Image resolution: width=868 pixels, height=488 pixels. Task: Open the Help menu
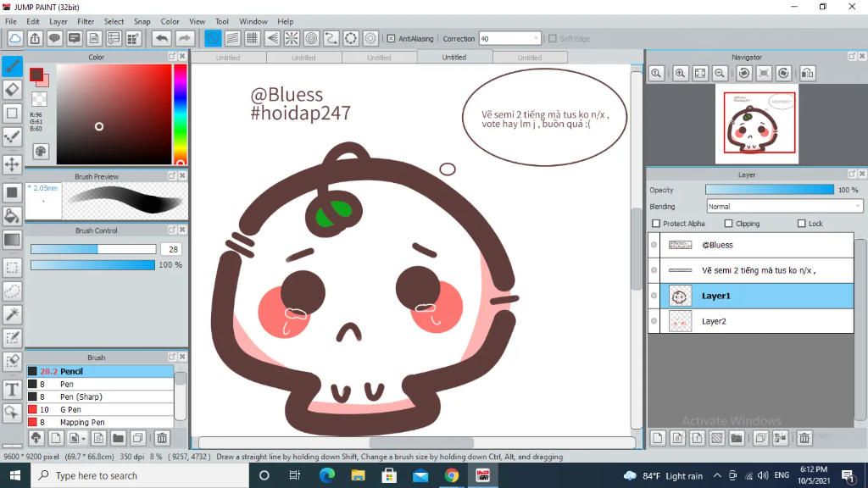click(x=285, y=21)
